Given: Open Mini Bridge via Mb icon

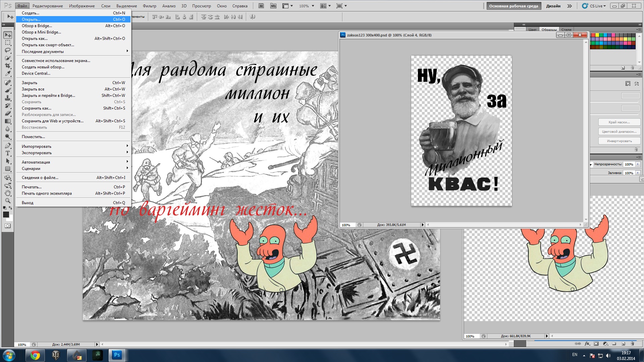Looking at the screenshot, I should point(273,6).
